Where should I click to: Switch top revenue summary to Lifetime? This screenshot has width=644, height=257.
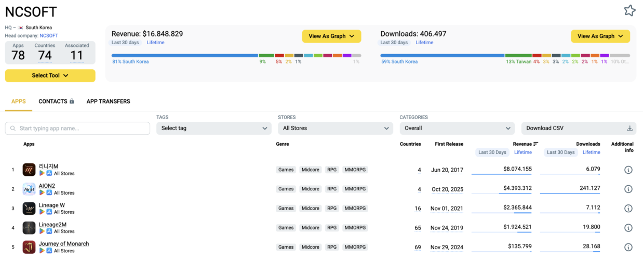pos(155,43)
